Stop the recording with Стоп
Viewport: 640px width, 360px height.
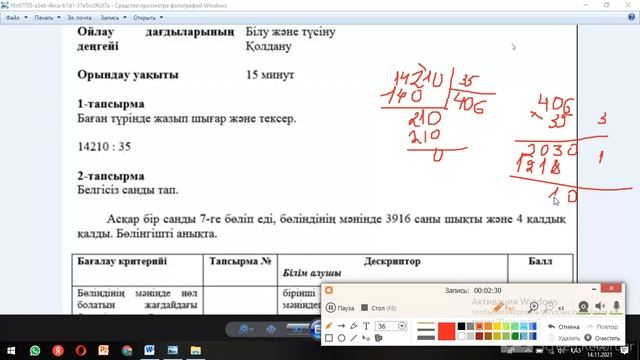378,308
